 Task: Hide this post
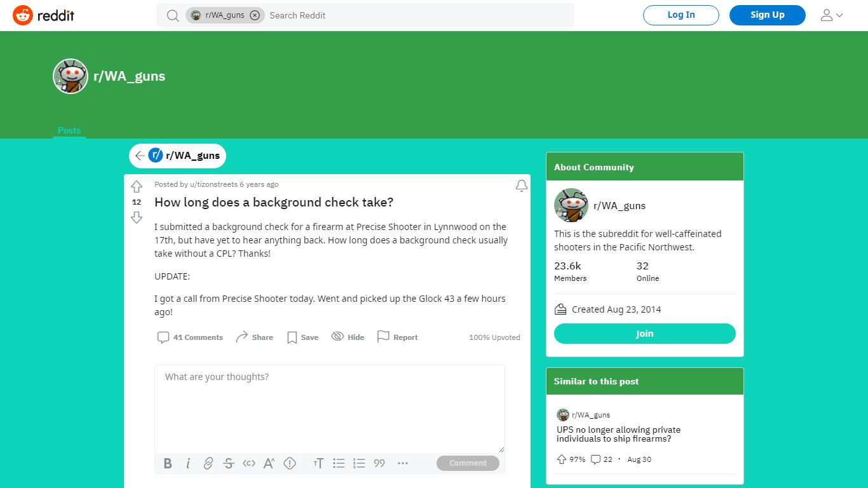[x=348, y=337]
